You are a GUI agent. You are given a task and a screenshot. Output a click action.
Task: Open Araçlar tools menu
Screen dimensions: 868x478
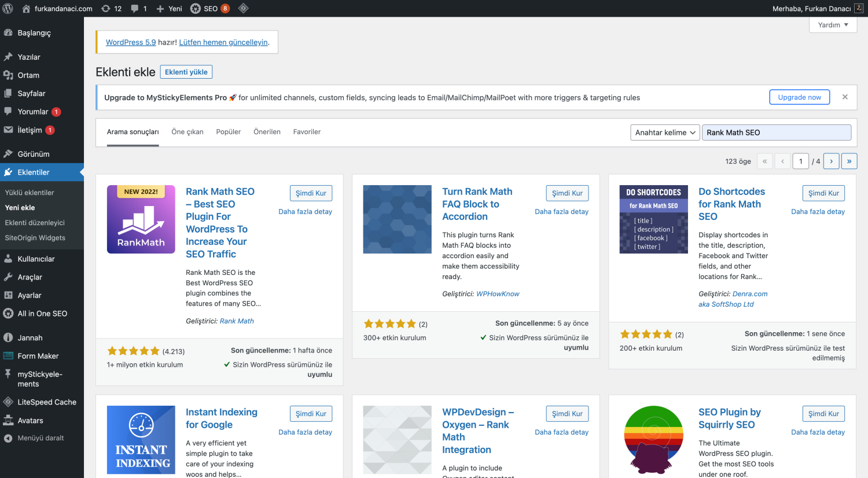pos(42,277)
